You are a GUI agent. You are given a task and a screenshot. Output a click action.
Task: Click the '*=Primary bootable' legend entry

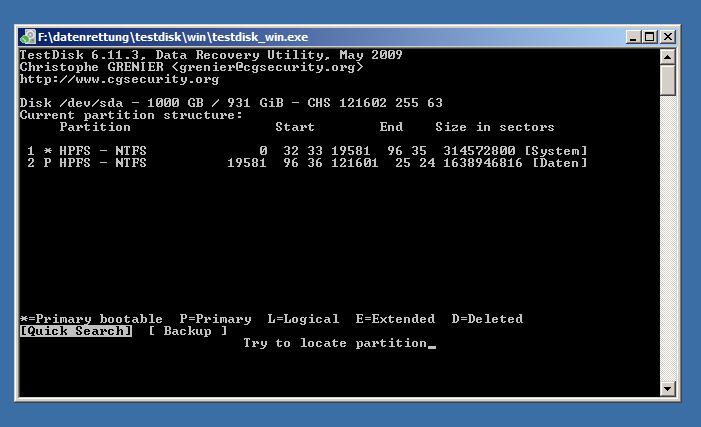(x=91, y=319)
